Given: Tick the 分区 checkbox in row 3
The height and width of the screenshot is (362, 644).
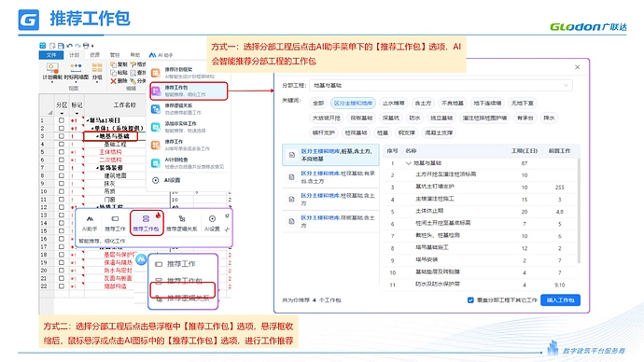Looking at the screenshot, I should 62,136.
